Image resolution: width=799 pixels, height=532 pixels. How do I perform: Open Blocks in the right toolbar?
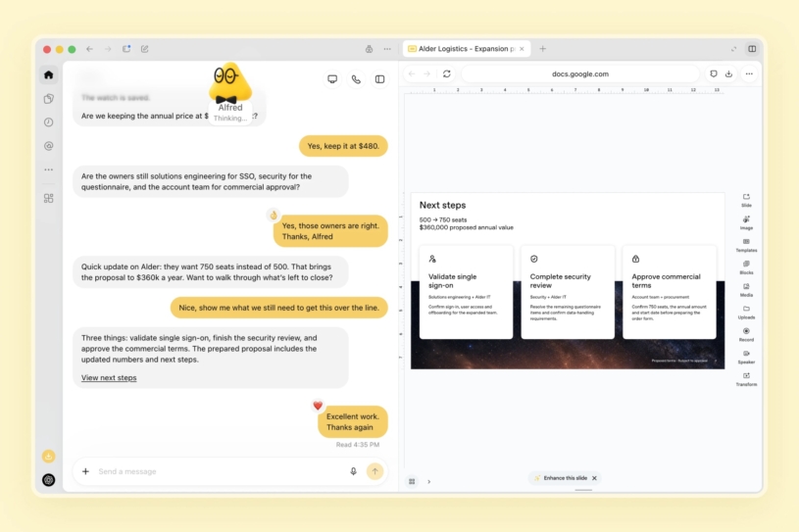click(x=746, y=267)
